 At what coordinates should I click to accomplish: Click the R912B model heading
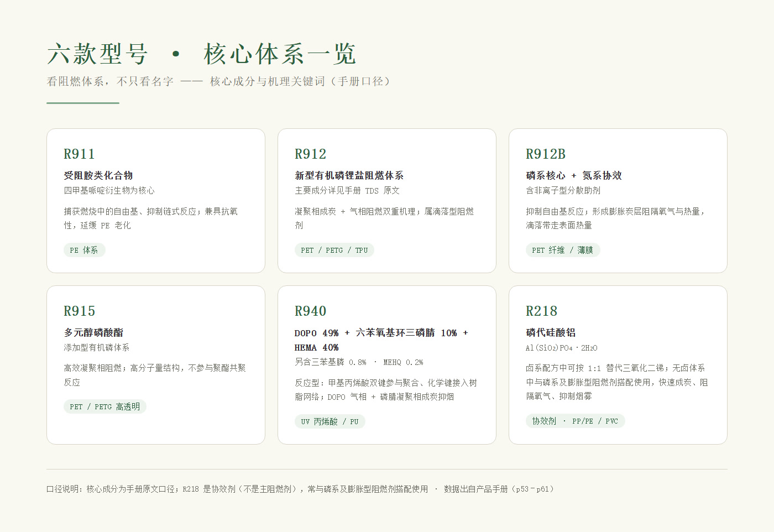click(x=546, y=154)
